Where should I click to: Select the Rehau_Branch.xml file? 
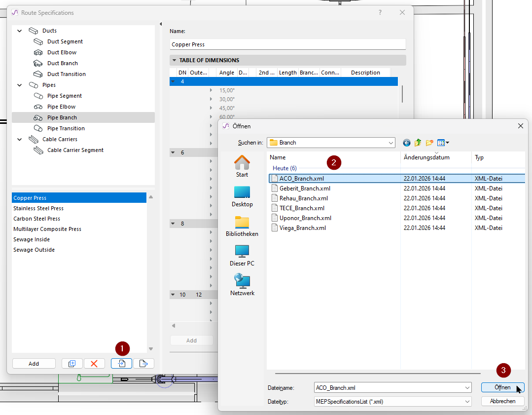click(303, 198)
